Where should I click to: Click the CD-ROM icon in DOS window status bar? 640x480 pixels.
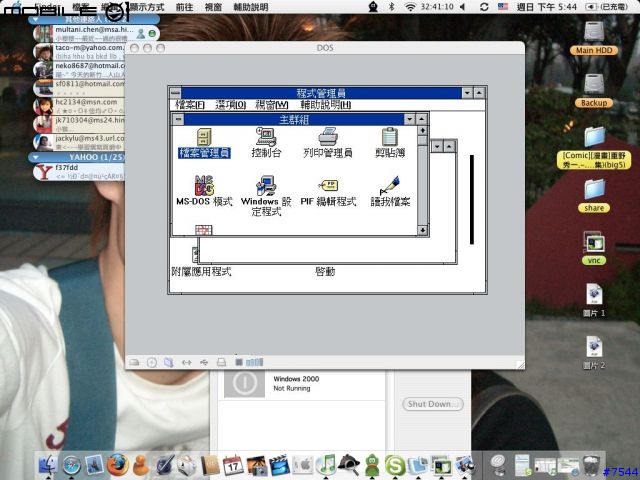click(151, 362)
